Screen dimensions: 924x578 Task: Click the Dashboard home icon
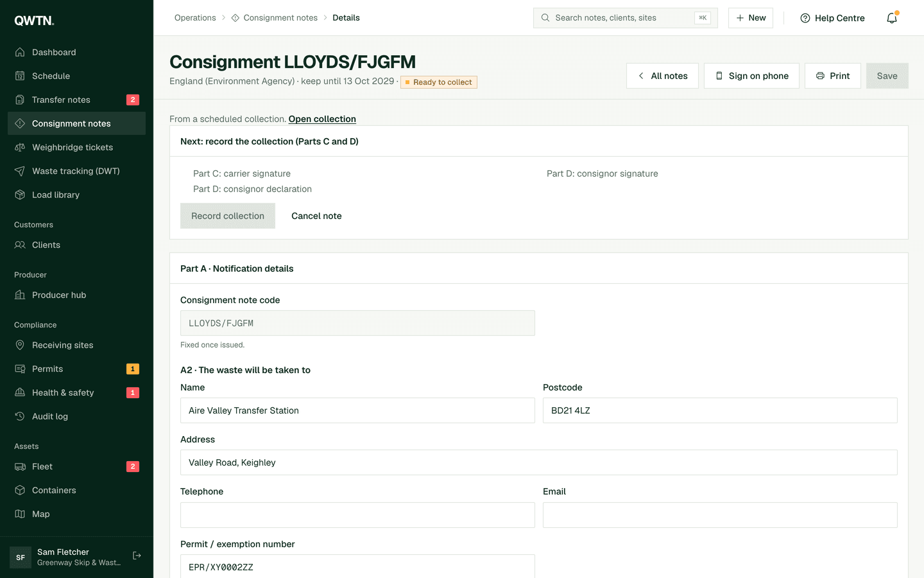(x=20, y=52)
